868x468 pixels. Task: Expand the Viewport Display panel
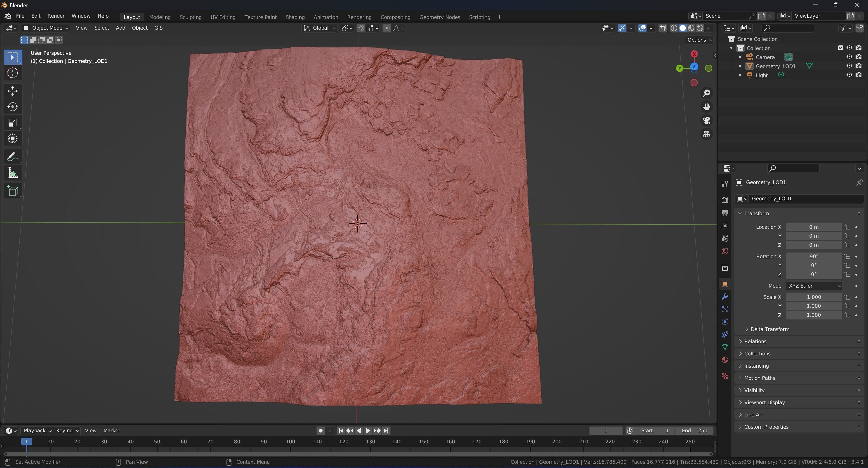764,402
